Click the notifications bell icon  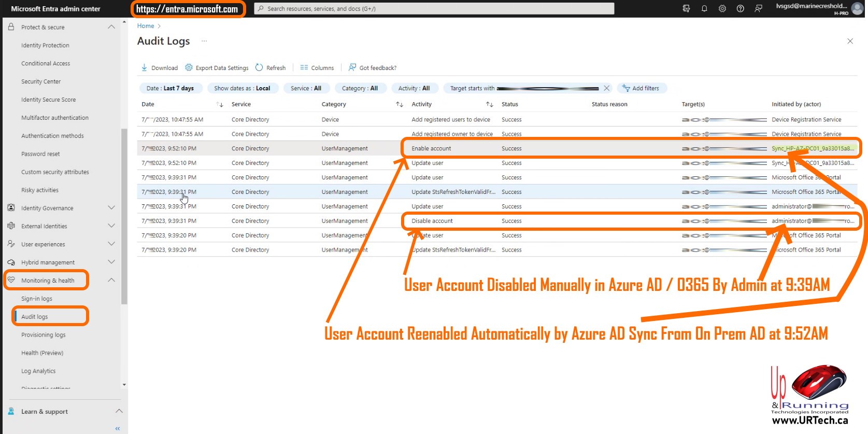(704, 9)
